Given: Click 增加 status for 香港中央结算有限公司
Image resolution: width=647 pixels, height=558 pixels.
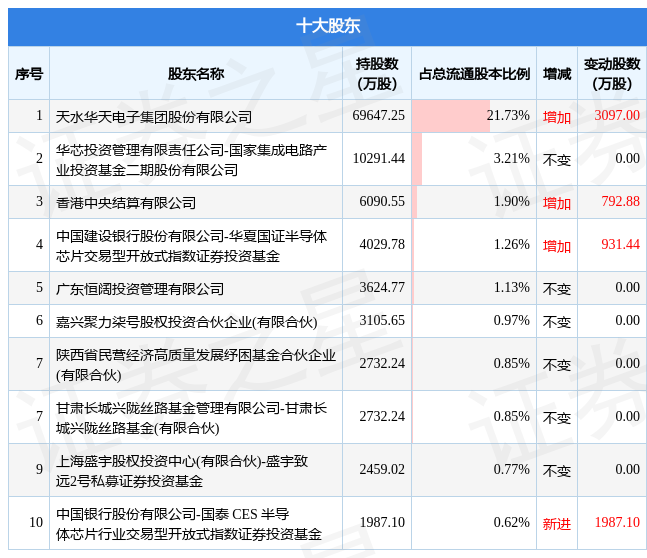Looking at the screenshot, I should (557, 203).
